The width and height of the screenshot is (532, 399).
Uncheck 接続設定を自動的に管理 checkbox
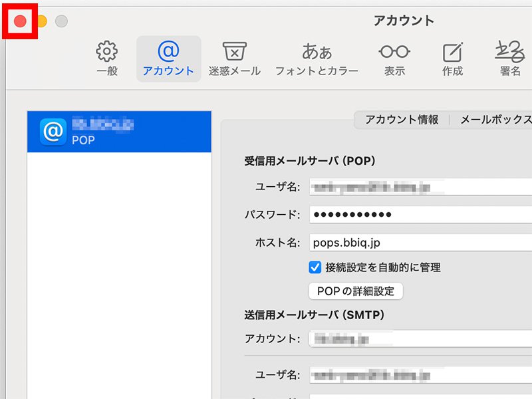coord(315,267)
